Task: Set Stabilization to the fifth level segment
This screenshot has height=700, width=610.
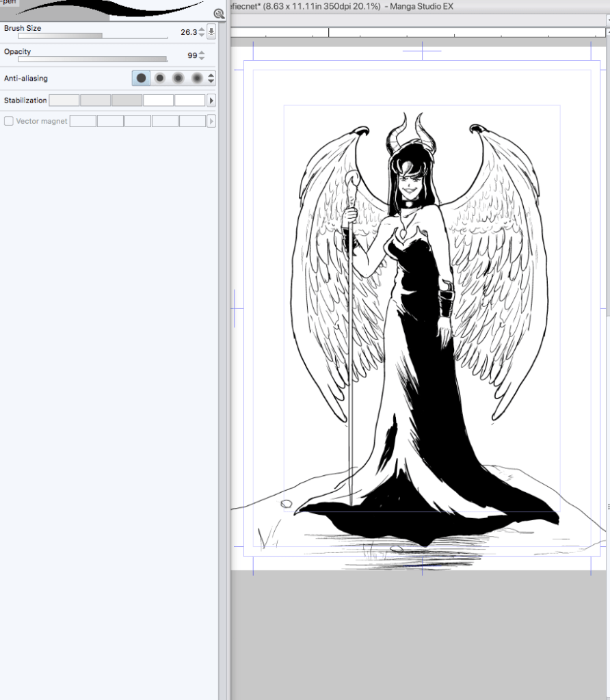Action: tap(189, 100)
